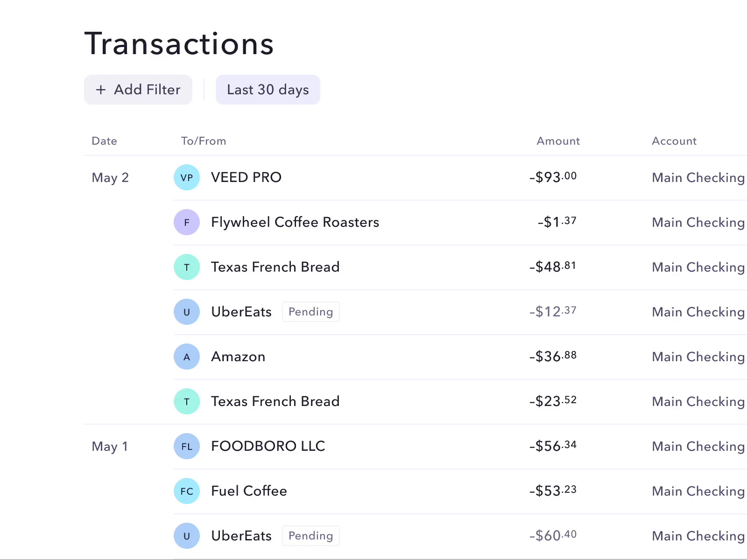
Task: Open the Amount column header options
Action: point(558,141)
